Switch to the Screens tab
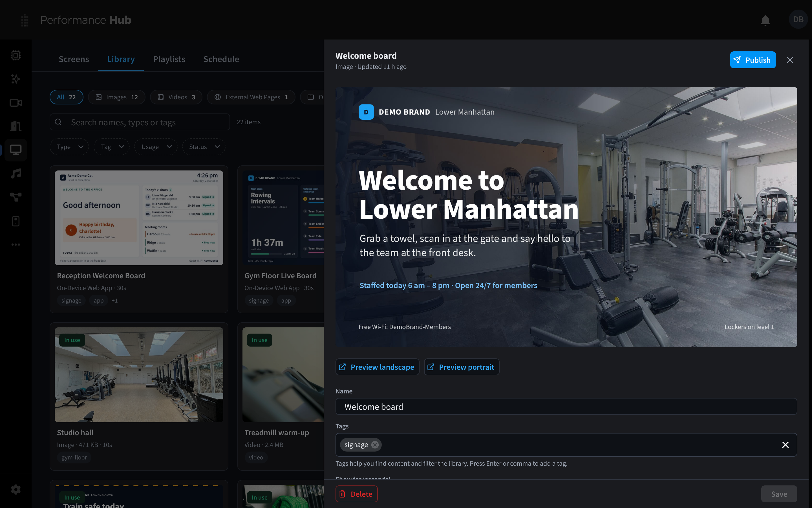This screenshot has width=812, height=508. click(74, 59)
